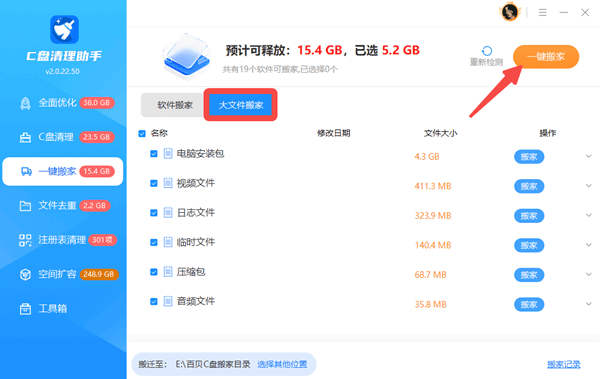Click the C盘清理助手 broom logo

tap(64, 29)
